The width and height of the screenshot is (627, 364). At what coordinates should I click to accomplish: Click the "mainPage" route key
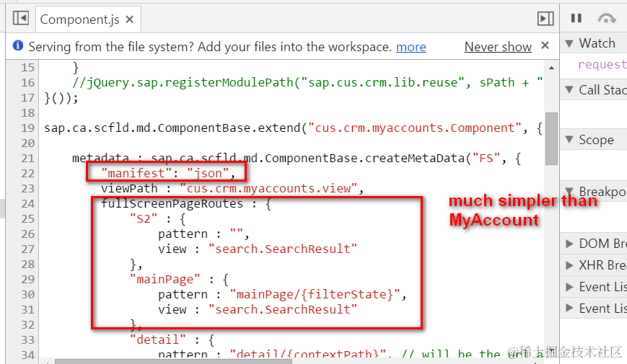tap(165, 279)
